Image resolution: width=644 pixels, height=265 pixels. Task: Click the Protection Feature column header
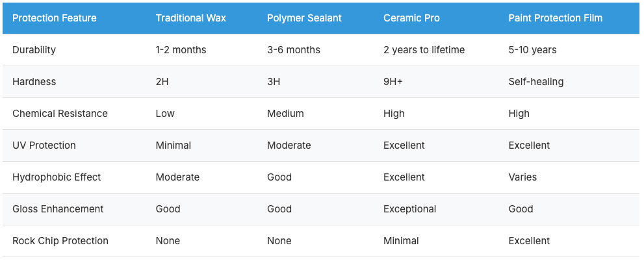(55, 18)
